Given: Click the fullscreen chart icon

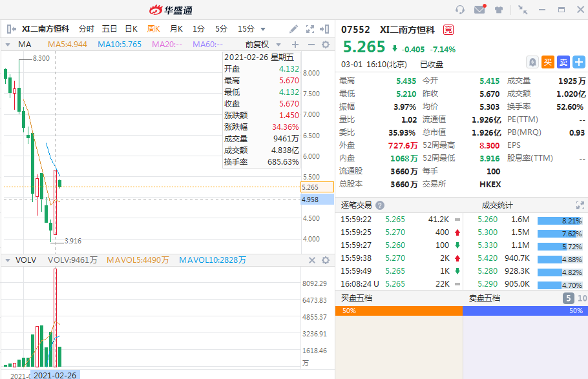Looking at the screenshot, I should tap(310, 29).
